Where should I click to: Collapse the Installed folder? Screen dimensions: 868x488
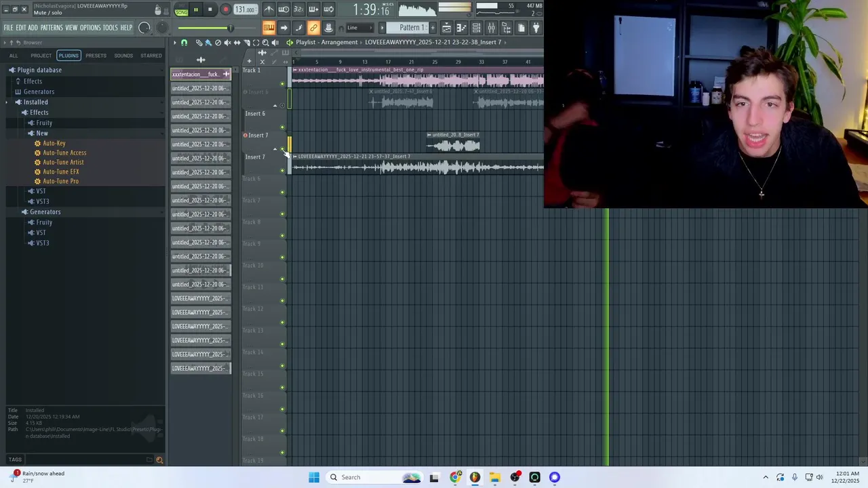pos(35,102)
